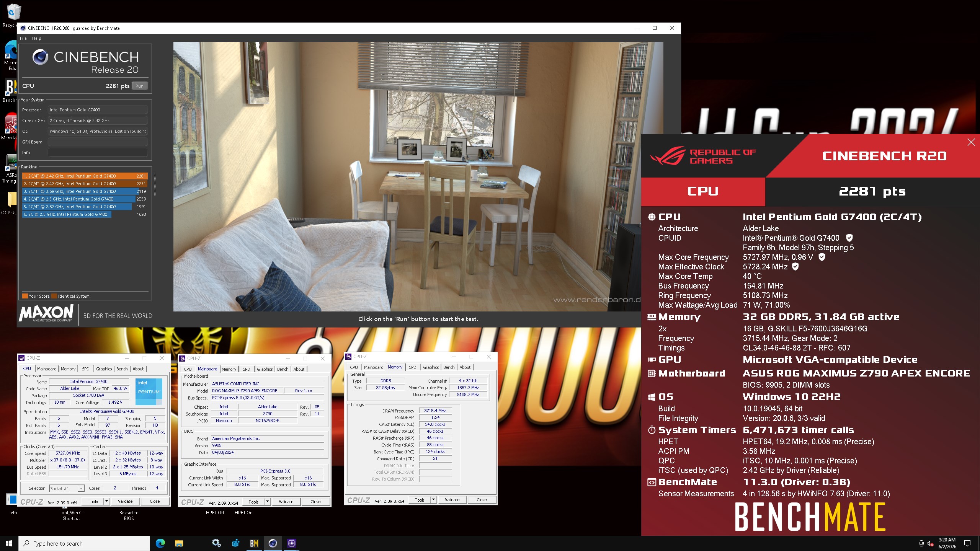Click the 'HPET Off' desktop label
This screenshot has width=980, height=551.
215,513
